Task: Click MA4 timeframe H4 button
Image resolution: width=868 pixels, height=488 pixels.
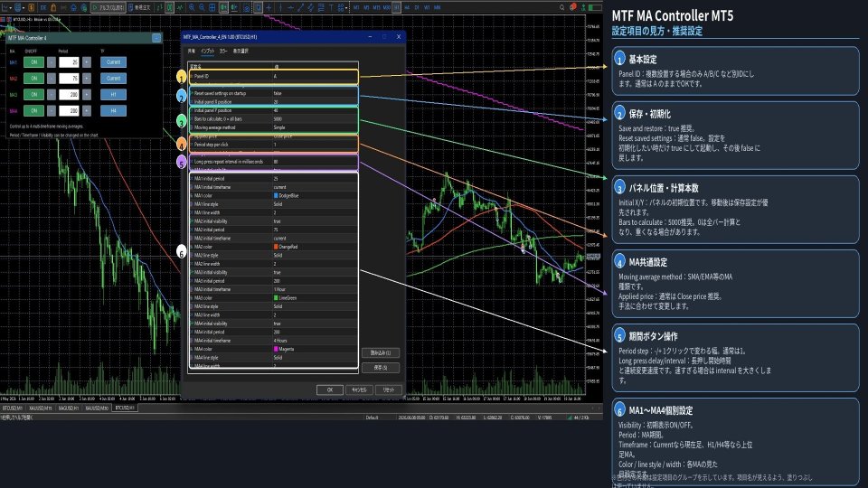Action: [x=114, y=110]
